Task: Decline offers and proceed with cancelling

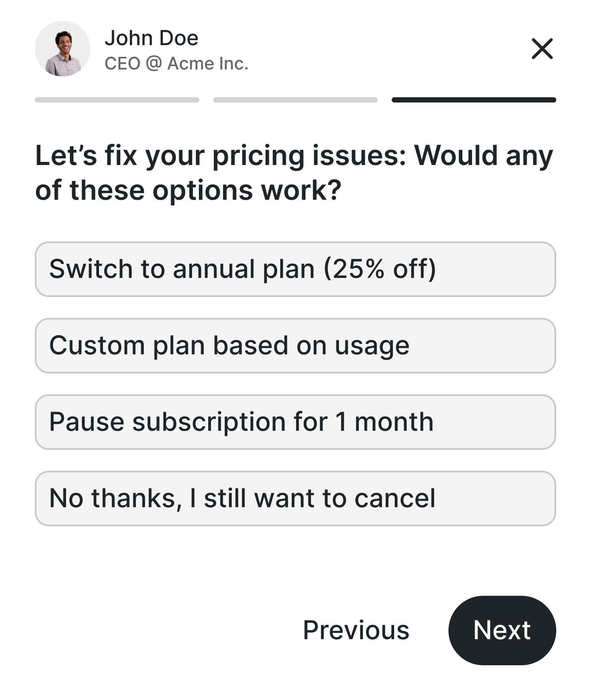Action: point(295,499)
